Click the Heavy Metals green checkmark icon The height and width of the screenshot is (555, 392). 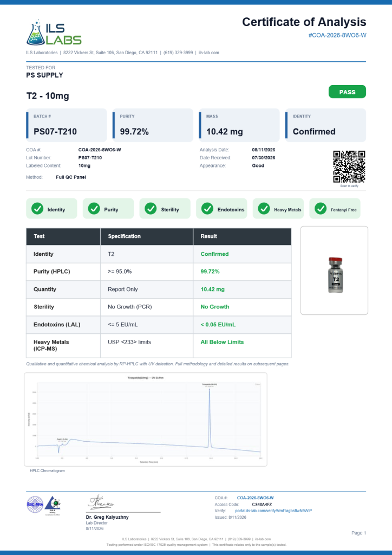coord(264,209)
